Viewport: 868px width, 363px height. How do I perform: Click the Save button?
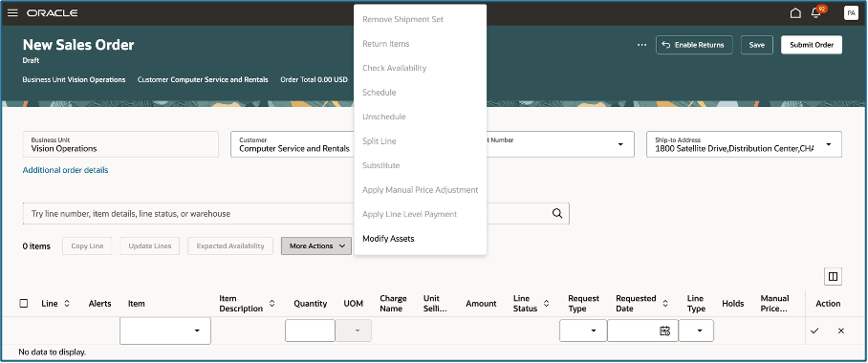pyautogui.click(x=756, y=45)
